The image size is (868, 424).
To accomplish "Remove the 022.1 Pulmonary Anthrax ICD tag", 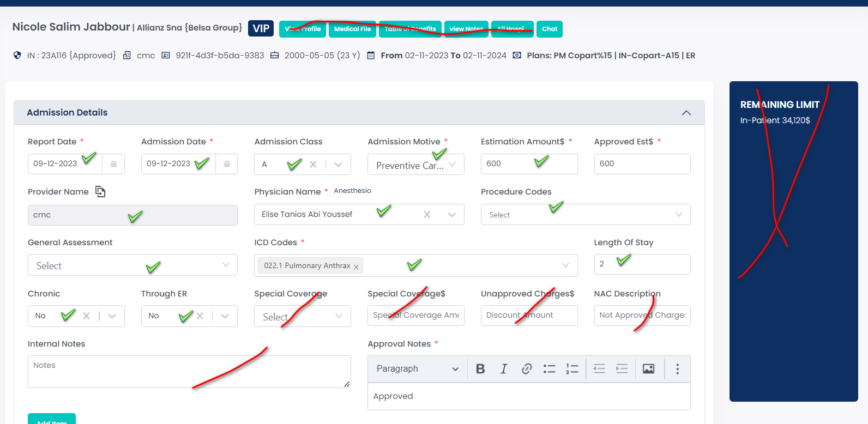I will [x=356, y=267].
